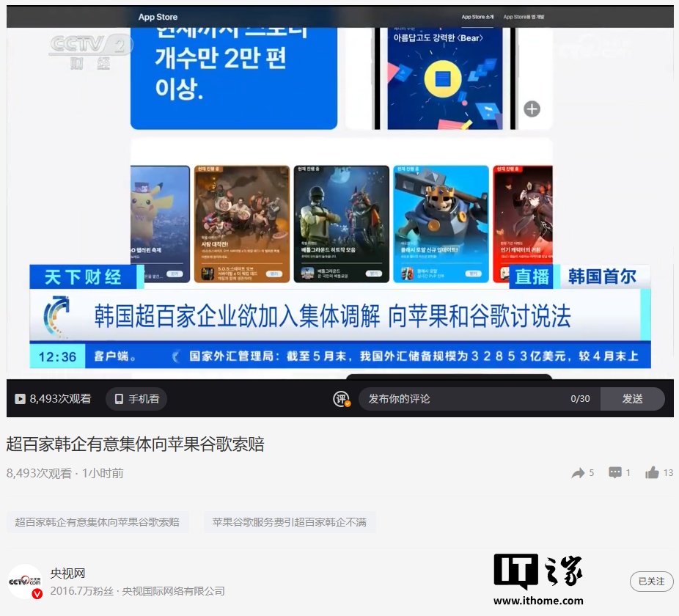Click the video playback area
Image resolution: width=679 pixels, height=616 pixels.
coord(340,192)
